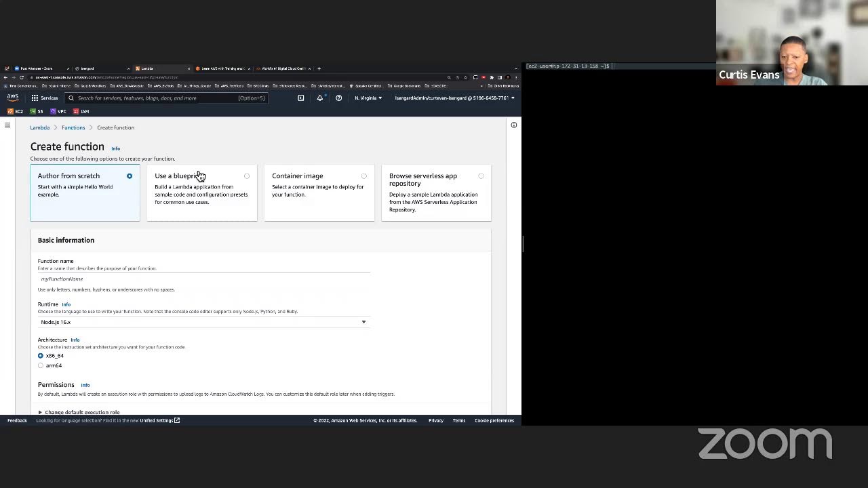Open Info link beside Create function

tap(115, 148)
